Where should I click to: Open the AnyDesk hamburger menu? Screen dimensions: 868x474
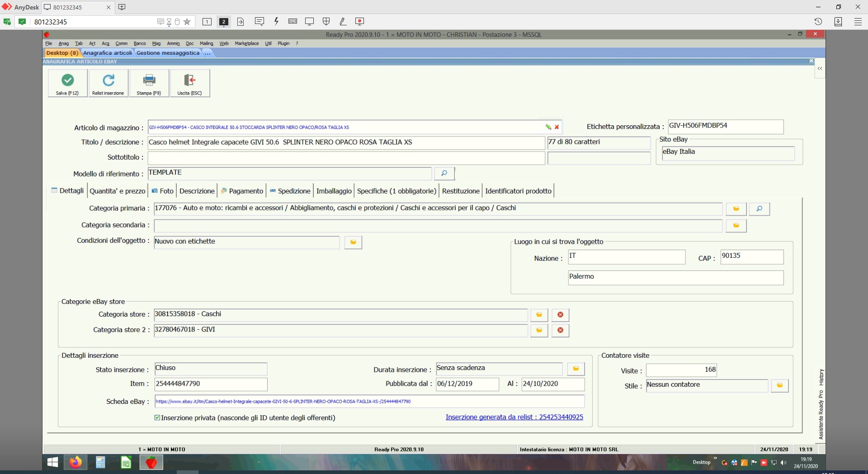click(x=858, y=21)
